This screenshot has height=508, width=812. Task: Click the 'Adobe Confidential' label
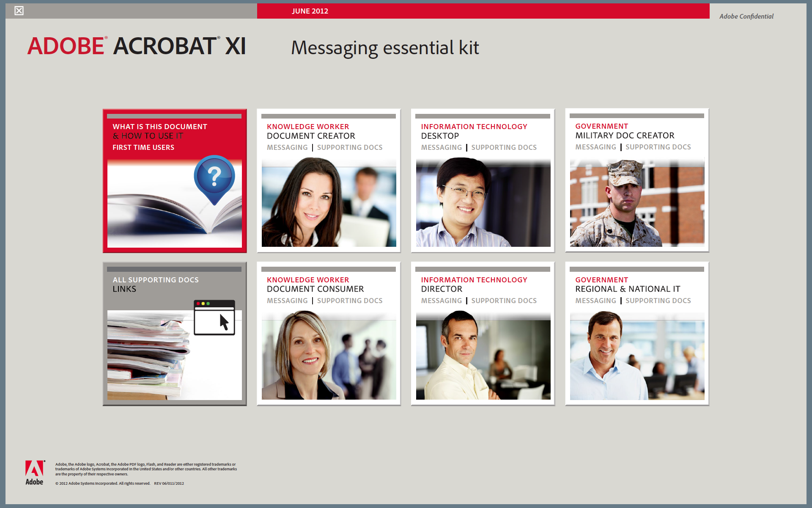746,16
